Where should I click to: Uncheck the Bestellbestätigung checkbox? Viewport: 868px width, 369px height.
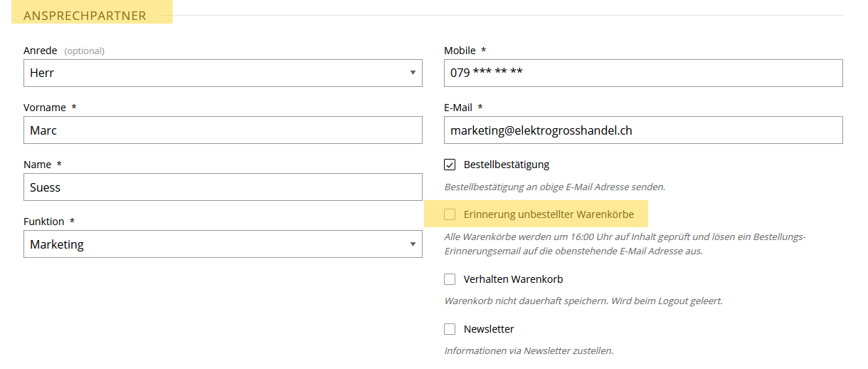pos(450,165)
